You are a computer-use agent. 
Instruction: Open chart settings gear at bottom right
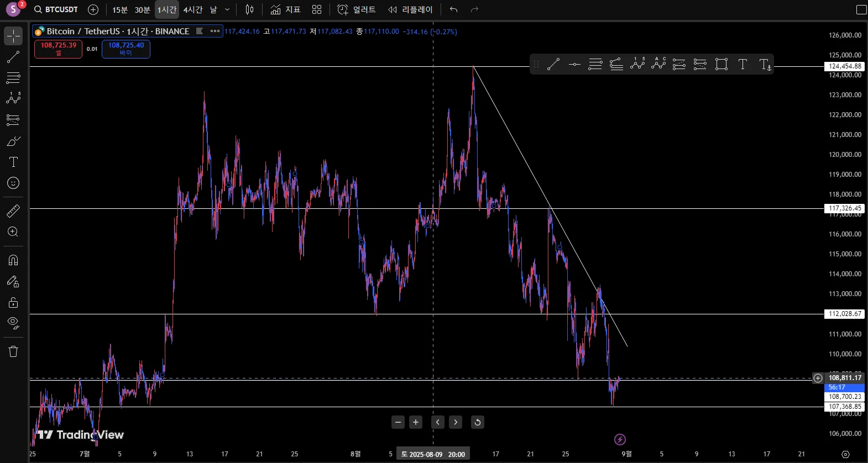tap(845, 454)
